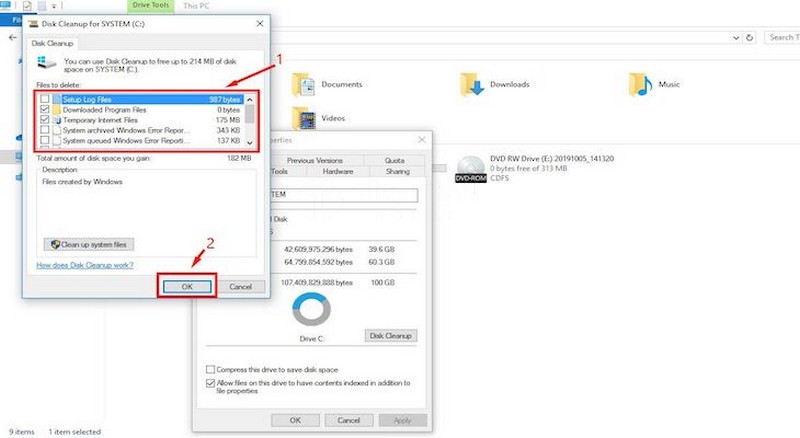Viewport: 800px width, 438px height.
Task: Close the drive Properties dialog
Action: tap(421, 139)
